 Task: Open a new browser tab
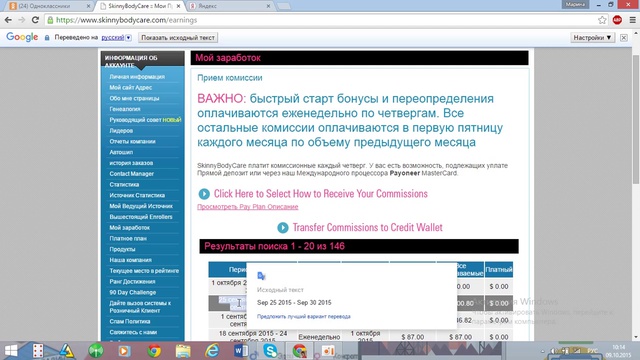pos(284,6)
